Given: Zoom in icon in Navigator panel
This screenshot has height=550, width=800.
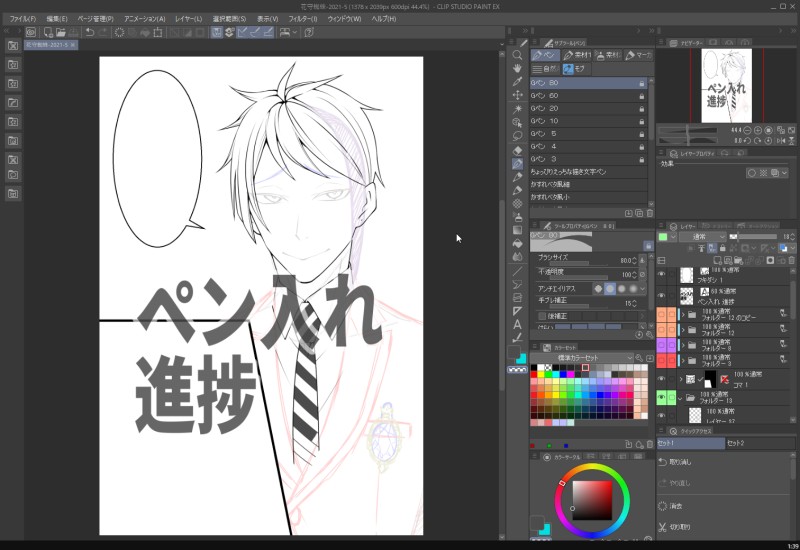Looking at the screenshot, I should coord(758,131).
